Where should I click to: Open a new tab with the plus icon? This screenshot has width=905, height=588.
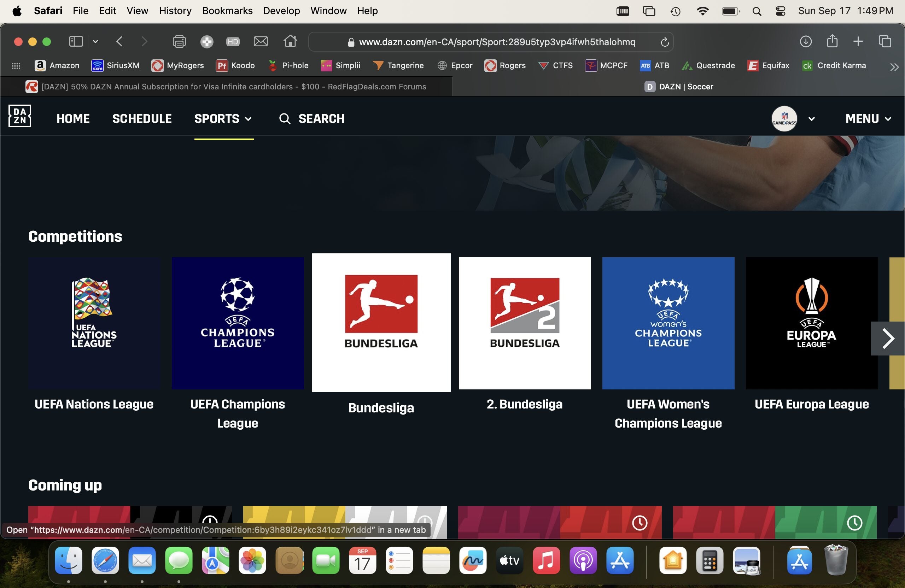click(x=858, y=41)
